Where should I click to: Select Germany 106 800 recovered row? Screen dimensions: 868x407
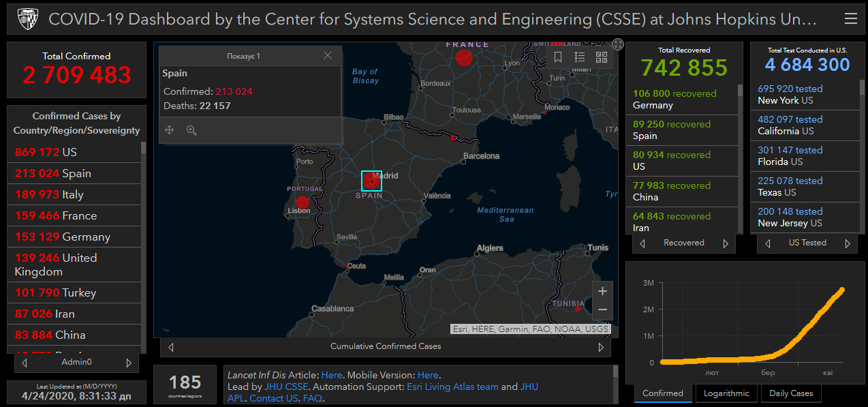[x=681, y=100]
